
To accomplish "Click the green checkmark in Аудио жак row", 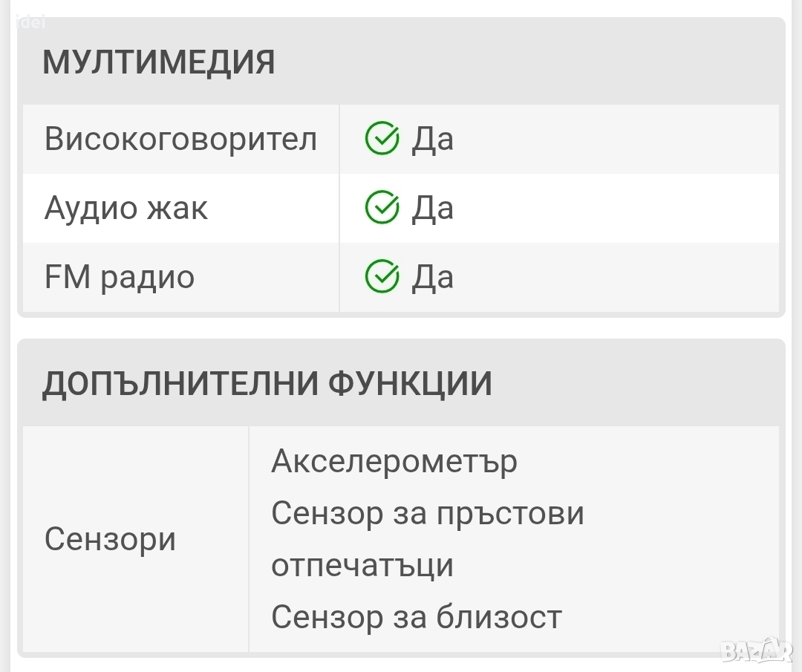I will coord(382,208).
